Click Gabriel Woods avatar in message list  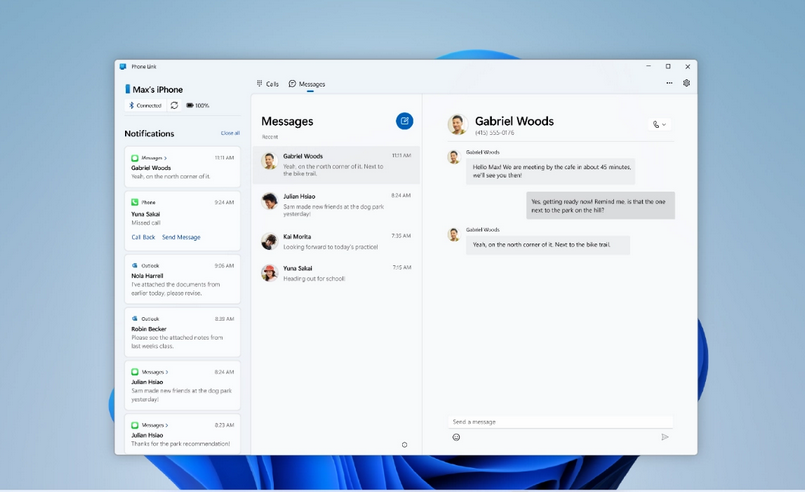(x=270, y=161)
